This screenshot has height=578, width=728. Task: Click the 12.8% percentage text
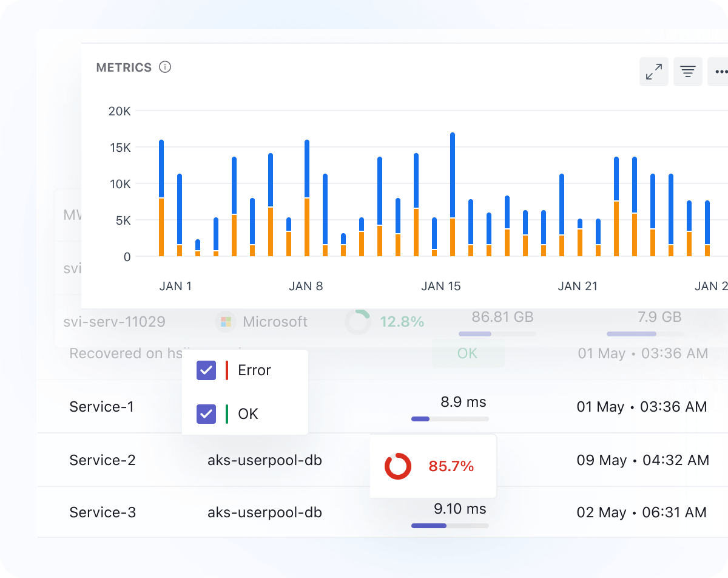(402, 322)
